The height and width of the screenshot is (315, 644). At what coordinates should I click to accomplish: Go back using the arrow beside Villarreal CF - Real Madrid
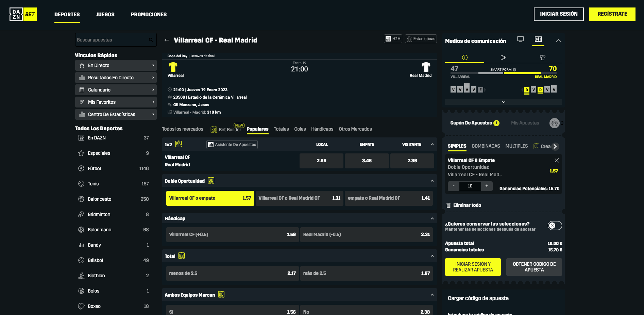pos(167,40)
